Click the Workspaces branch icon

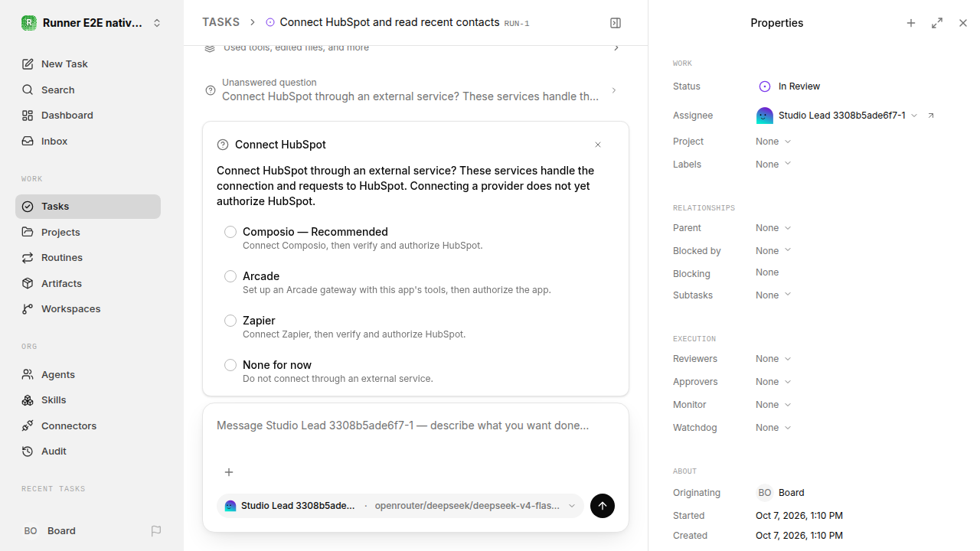[x=28, y=309]
